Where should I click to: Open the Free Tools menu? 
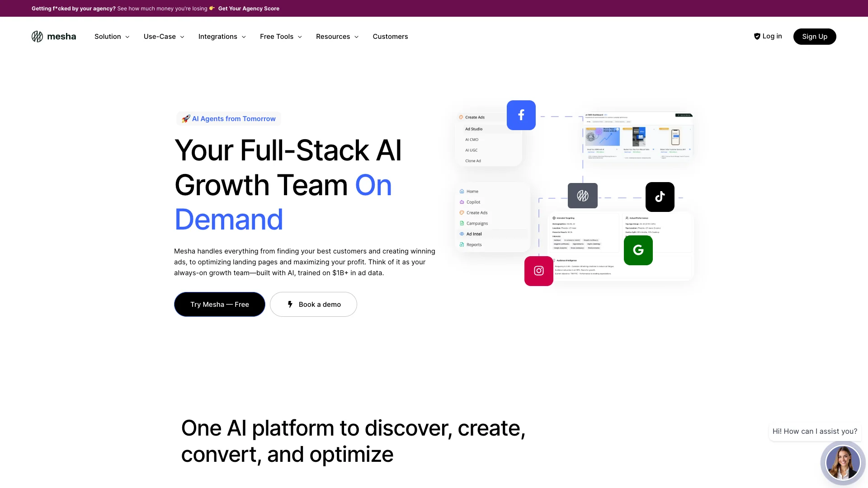(x=281, y=37)
